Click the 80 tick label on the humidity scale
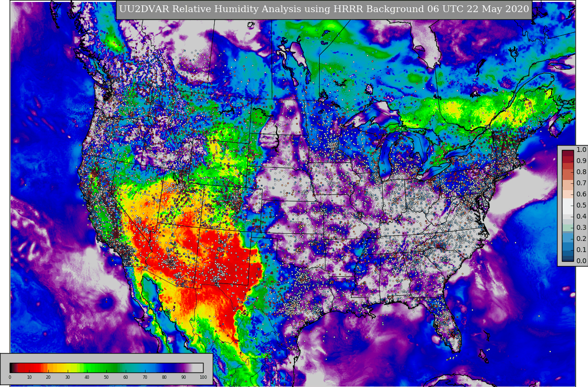Viewport: 588px width, 387px height. pos(164,377)
